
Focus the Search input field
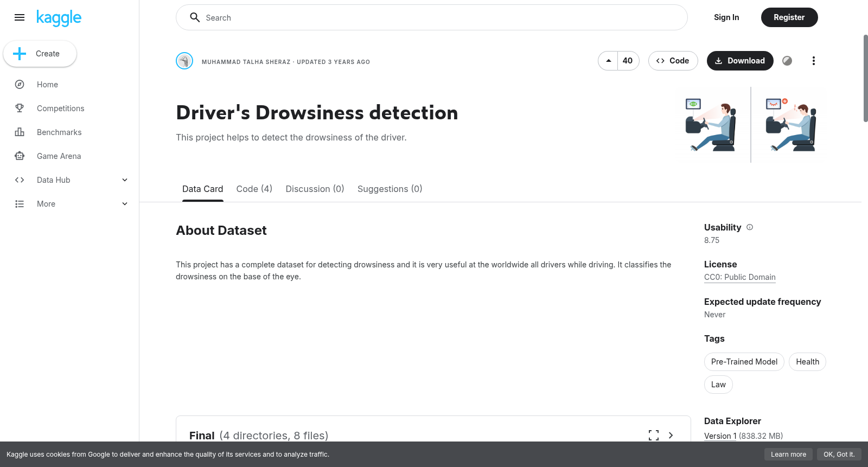click(x=432, y=17)
